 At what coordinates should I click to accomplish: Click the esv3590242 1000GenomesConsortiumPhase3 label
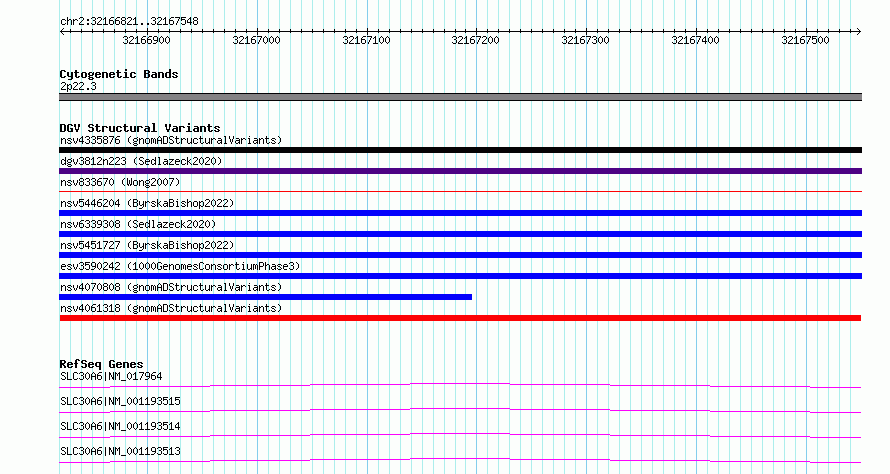click(x=180, y=266)
